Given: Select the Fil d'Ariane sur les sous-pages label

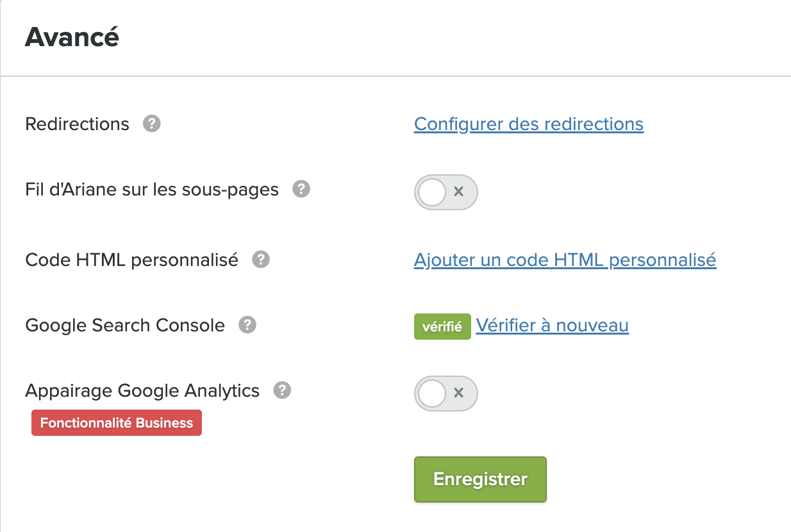Looking at the screenshot, I should [x=152, y=190].
